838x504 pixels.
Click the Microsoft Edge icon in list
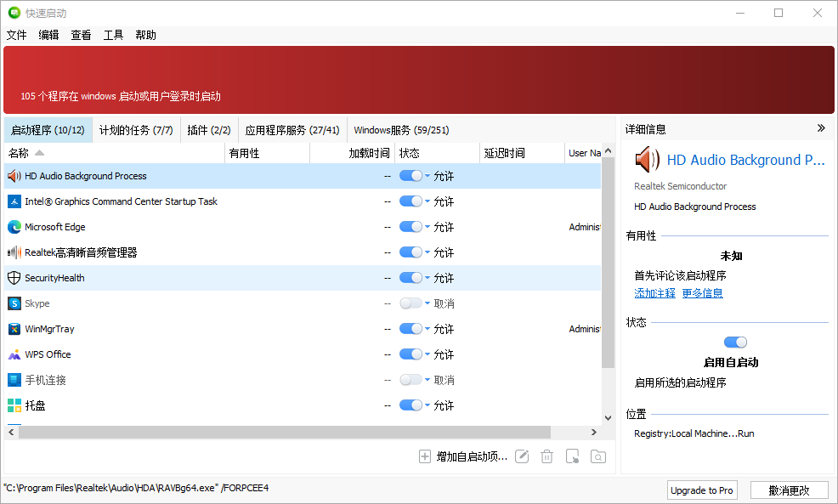pyautogui.click(x=14, y=227)
